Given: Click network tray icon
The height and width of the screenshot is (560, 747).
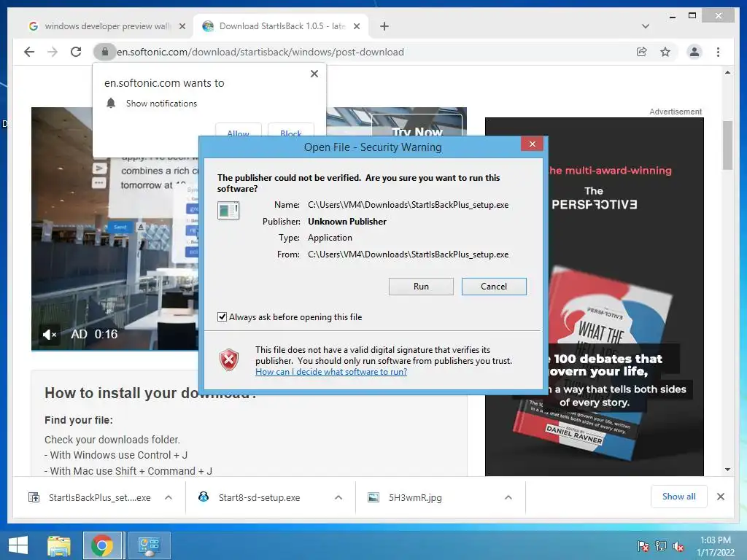Looking at the screenshot, I should (x=661, y=546).
